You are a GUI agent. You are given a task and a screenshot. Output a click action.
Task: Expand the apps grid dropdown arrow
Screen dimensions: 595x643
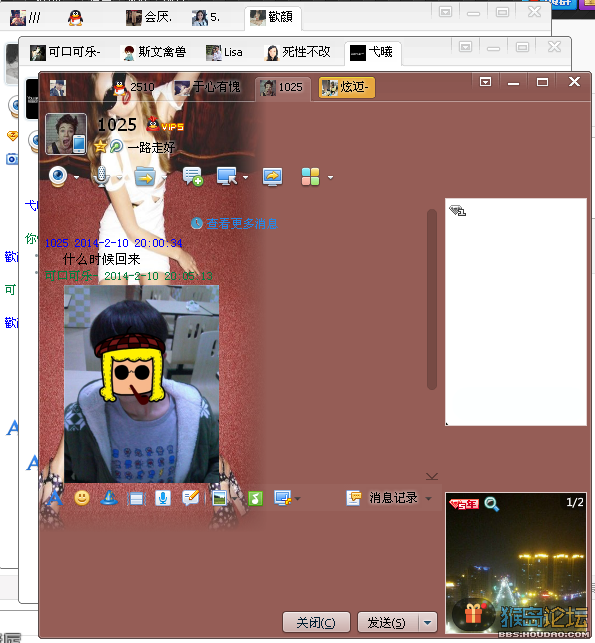tap(331, 178)
